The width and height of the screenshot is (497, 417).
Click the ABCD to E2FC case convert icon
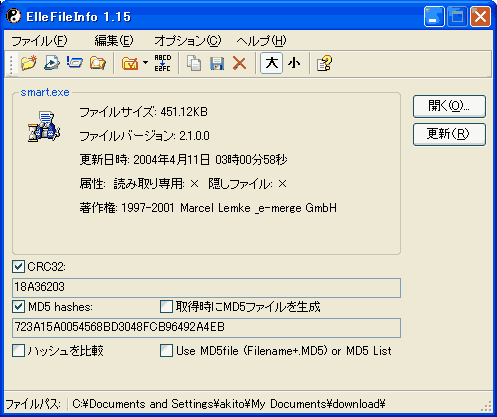[x=163, y=63]
